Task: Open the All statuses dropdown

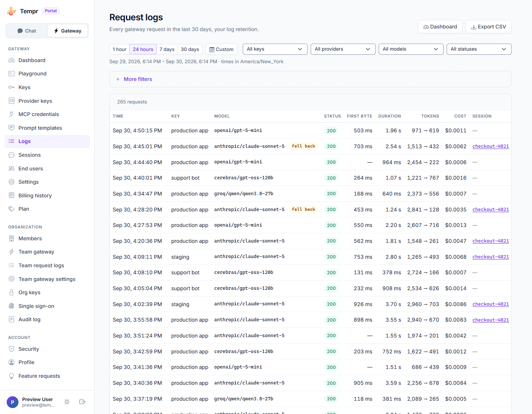Action: [479, 49]
